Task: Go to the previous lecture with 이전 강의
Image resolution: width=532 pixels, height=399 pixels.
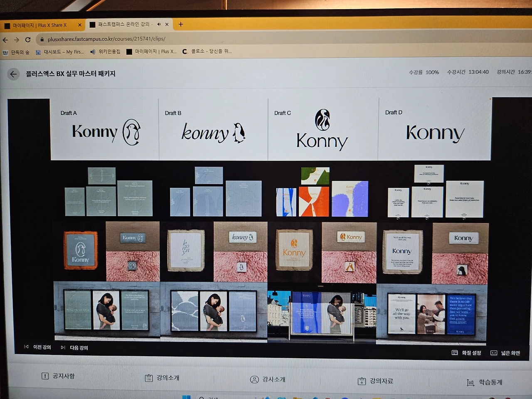Action: [x=37, y=347]
